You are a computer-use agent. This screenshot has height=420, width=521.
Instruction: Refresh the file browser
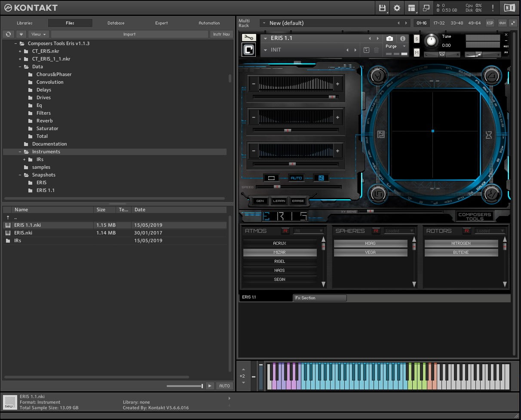[x=9, y=34]
